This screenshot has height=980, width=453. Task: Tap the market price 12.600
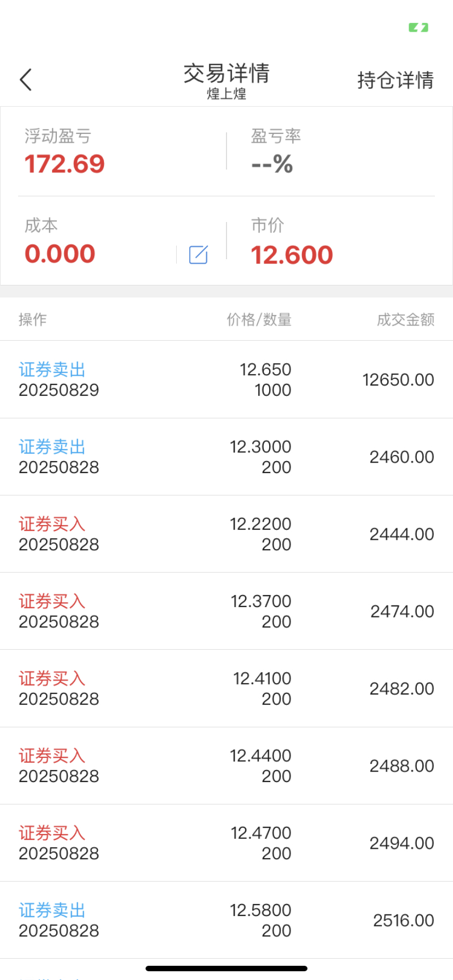(292, 255)
